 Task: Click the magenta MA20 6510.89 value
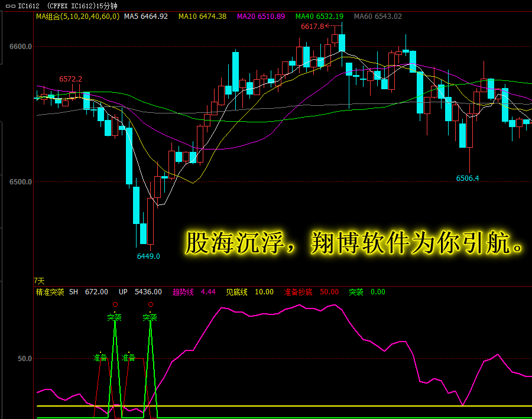tap(261, 17)
